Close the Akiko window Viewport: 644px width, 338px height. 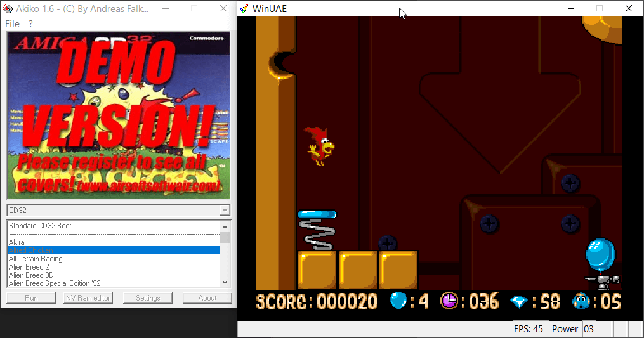[223, 9]
